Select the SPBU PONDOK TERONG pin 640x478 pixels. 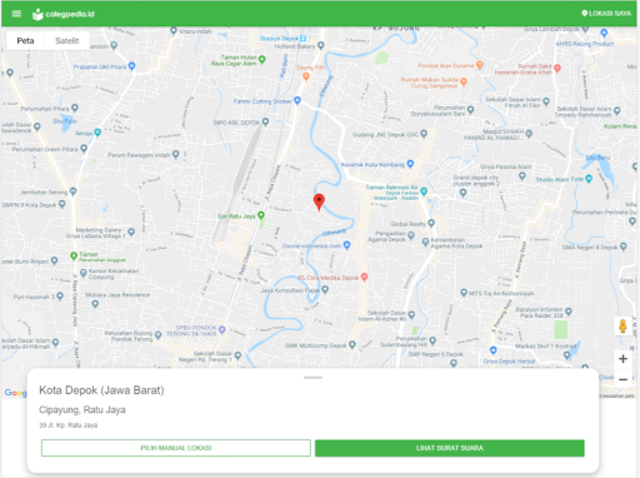[222, 329]
